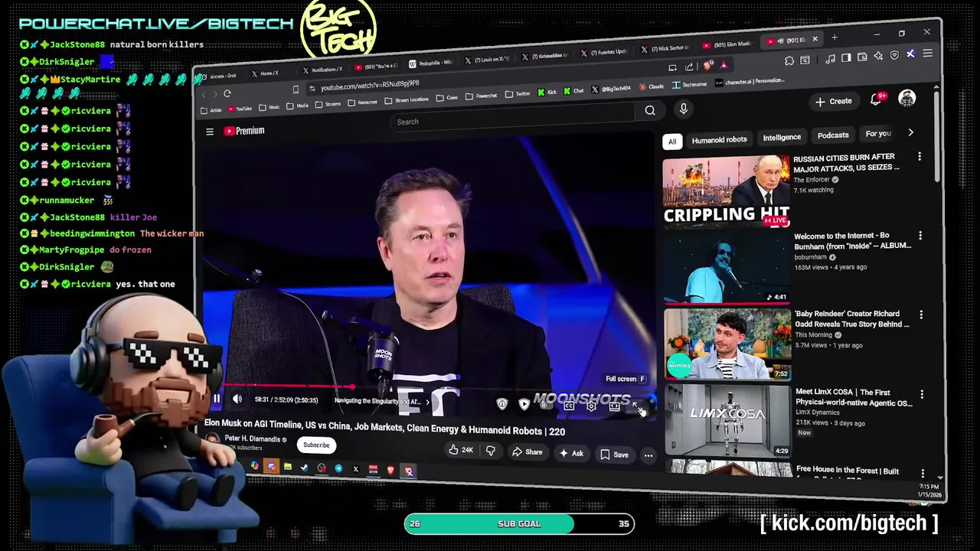This screenshot has height=551, width=980.
Task: Open the browser extensions puzzle icon
Action: (x=789, y=60)
